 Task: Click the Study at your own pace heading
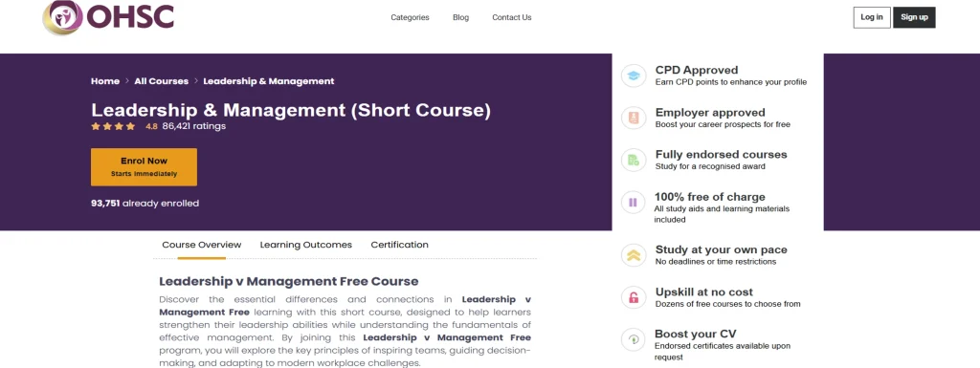click(722, 250)
